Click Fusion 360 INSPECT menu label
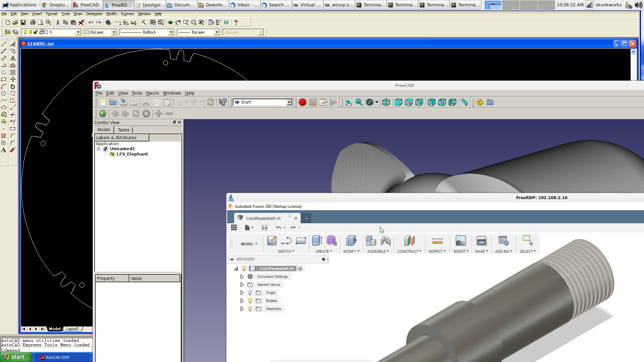 tap(437, 251)
